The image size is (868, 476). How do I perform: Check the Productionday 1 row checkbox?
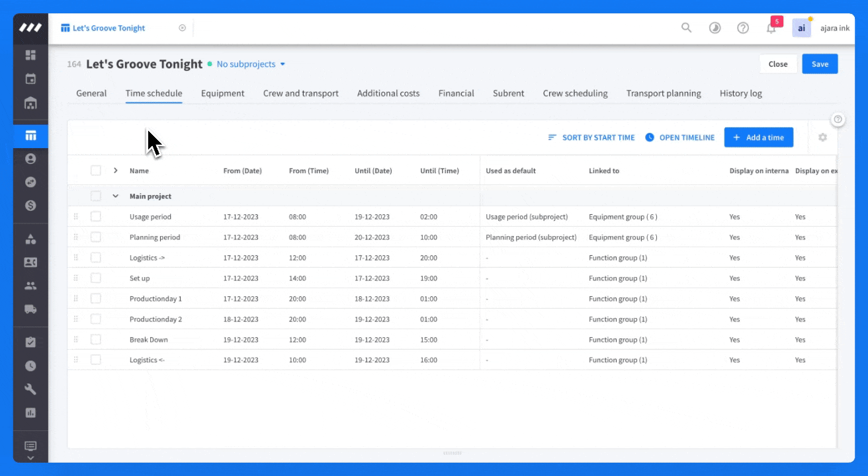coord(96,299)
